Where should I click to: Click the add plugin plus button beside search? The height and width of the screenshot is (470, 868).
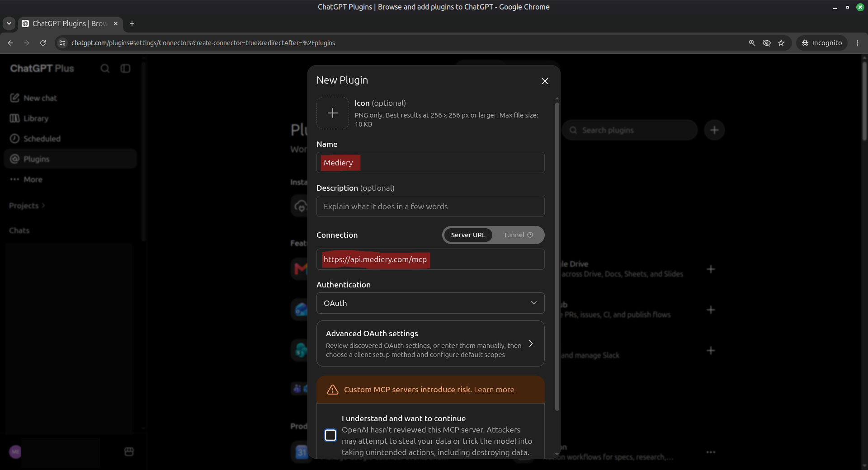(x=714, y=130)
